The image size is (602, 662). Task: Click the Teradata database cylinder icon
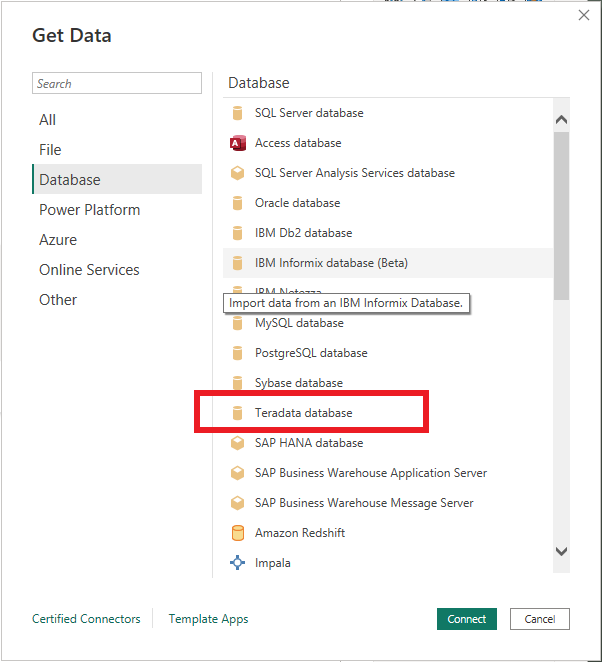click(237, 413)
